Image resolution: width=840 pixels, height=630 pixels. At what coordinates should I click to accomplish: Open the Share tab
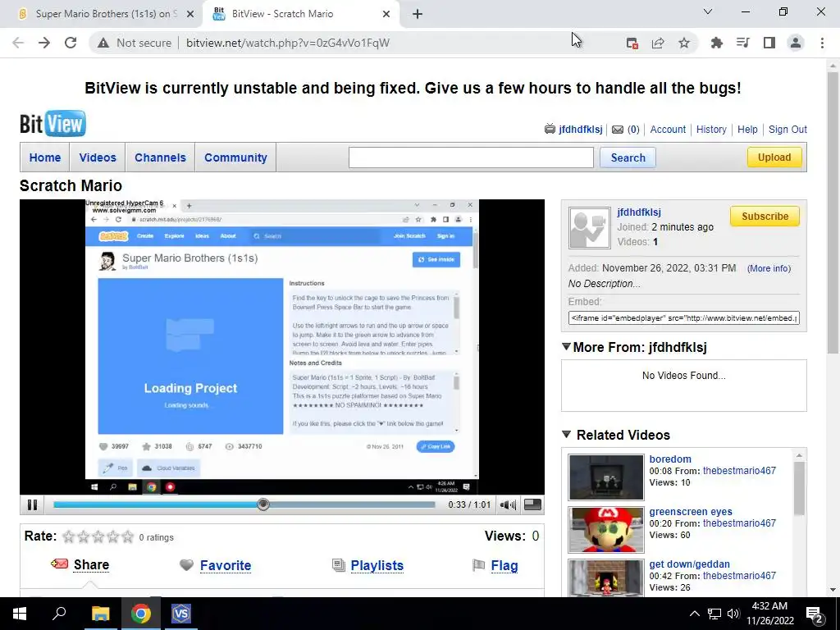pos(91,565)
